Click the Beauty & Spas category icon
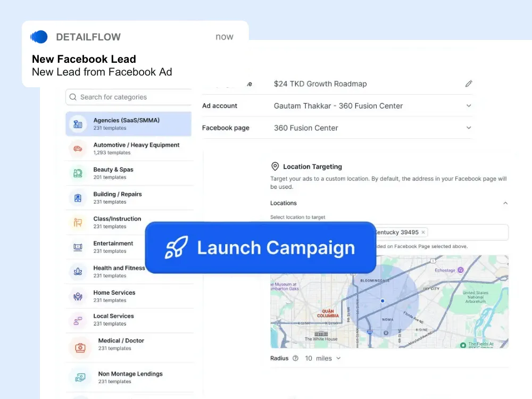 (x=78, y=173)
